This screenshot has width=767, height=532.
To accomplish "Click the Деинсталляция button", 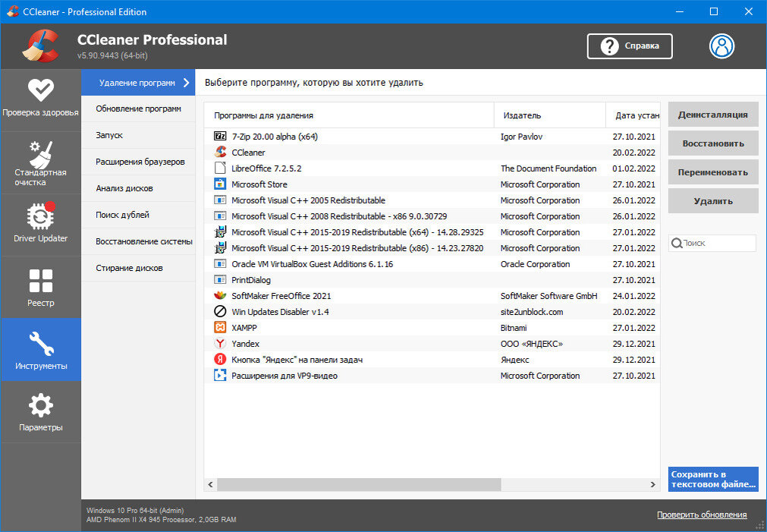I will (712, 114).
